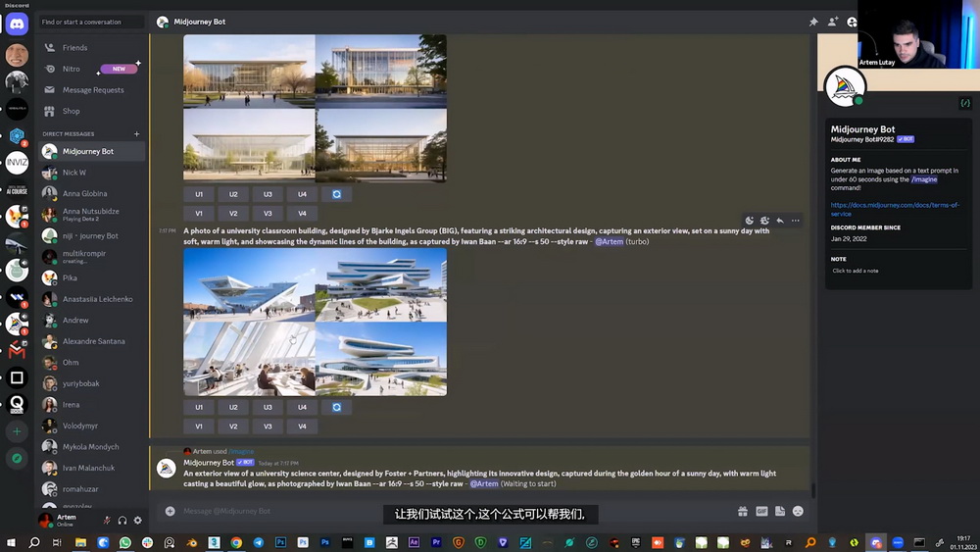Click the /imagine command link
Image resolution: width=980 pixels, height=552 pixels.
click(x=241, y=451)
